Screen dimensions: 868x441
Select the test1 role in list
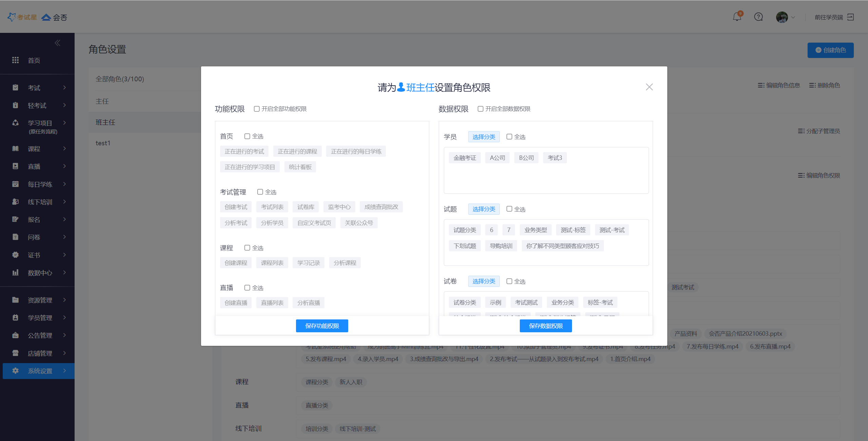[x=103, y=143]
